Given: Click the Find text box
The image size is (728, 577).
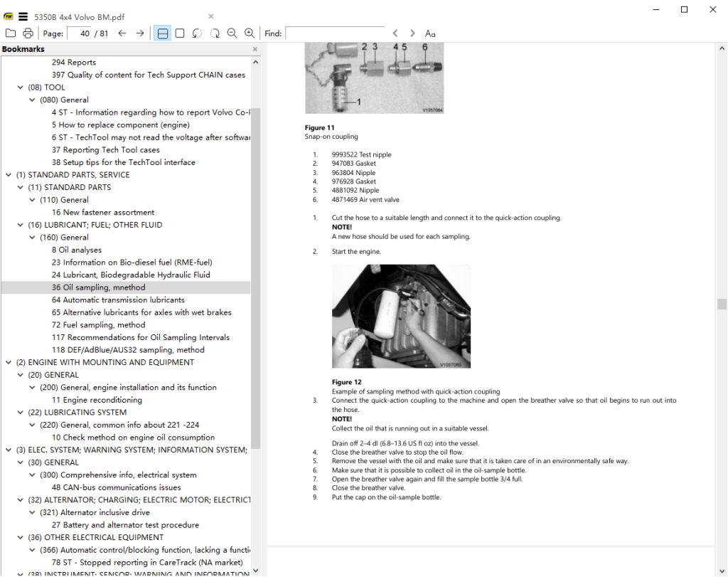Looking at the screenshot, I should click(334, 33).
